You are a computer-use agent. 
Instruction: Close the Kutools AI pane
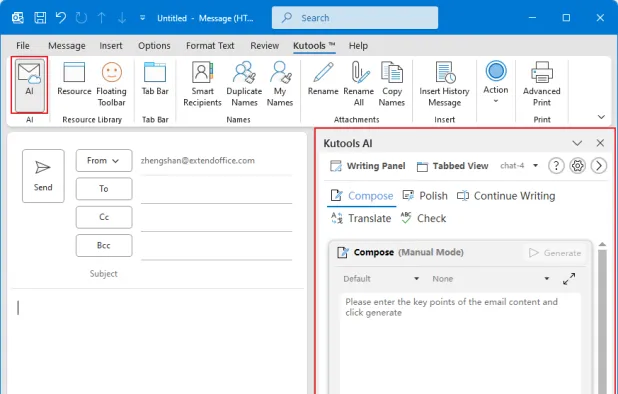(x=600, y=143)
